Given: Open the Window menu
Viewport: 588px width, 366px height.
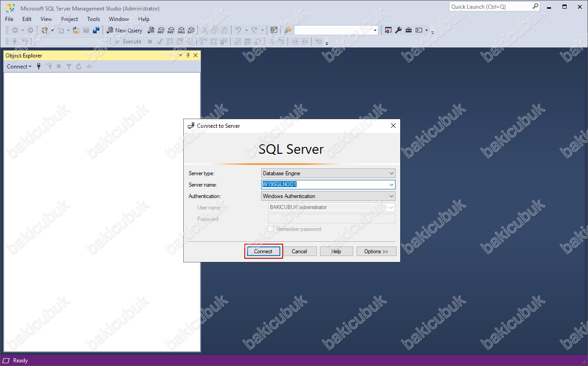Looking at the screenshot, I should coord(119,19).
